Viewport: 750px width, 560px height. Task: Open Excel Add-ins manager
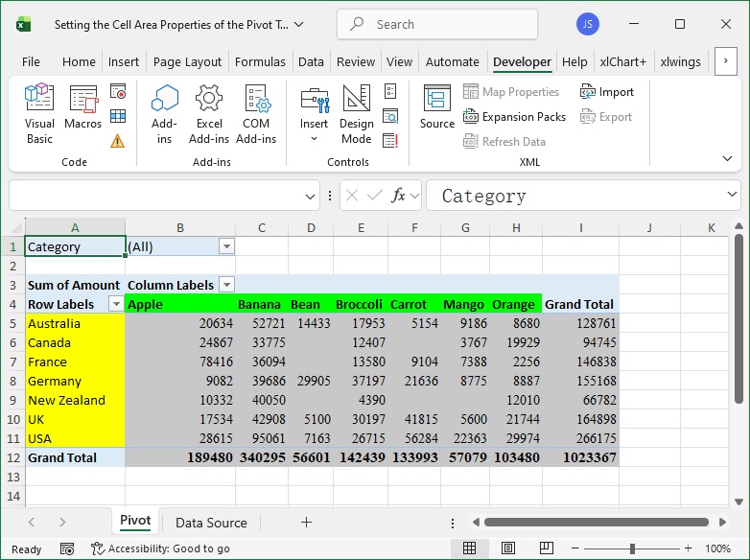click(209, 114)
